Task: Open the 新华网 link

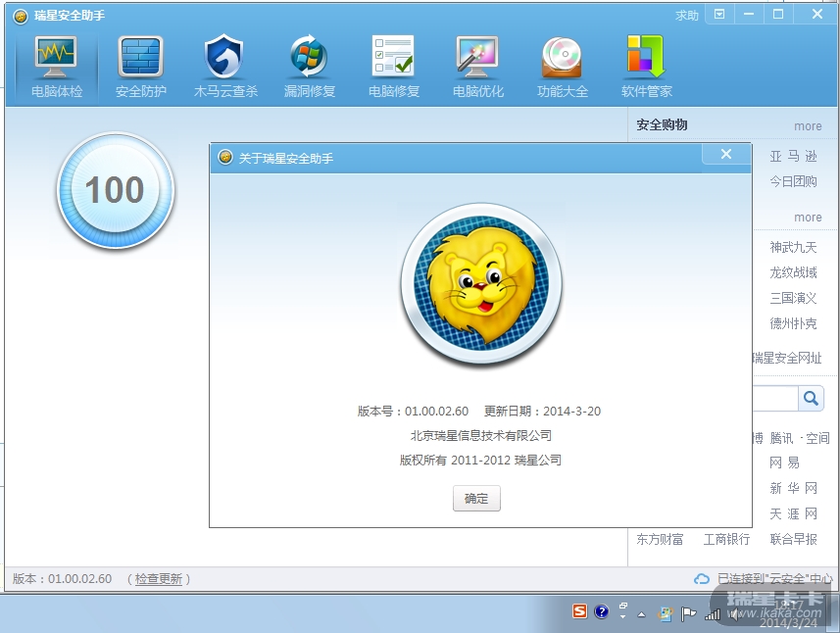Action: tap(793, 488)
